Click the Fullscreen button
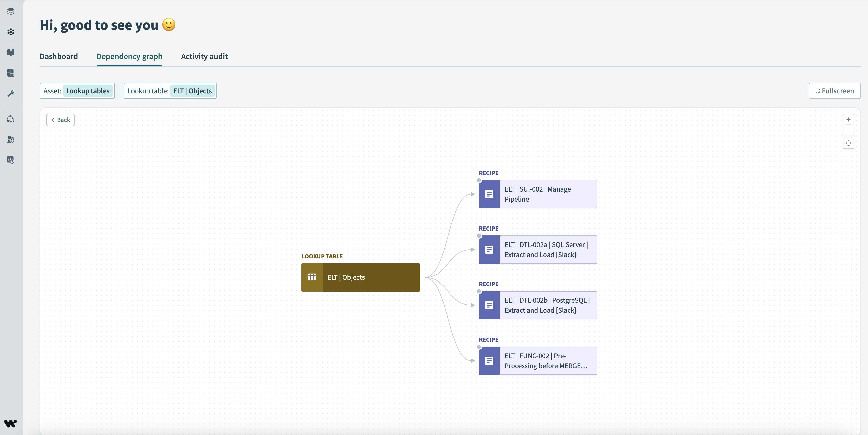This screenshot has width=868, height=435. click(834, 91)
